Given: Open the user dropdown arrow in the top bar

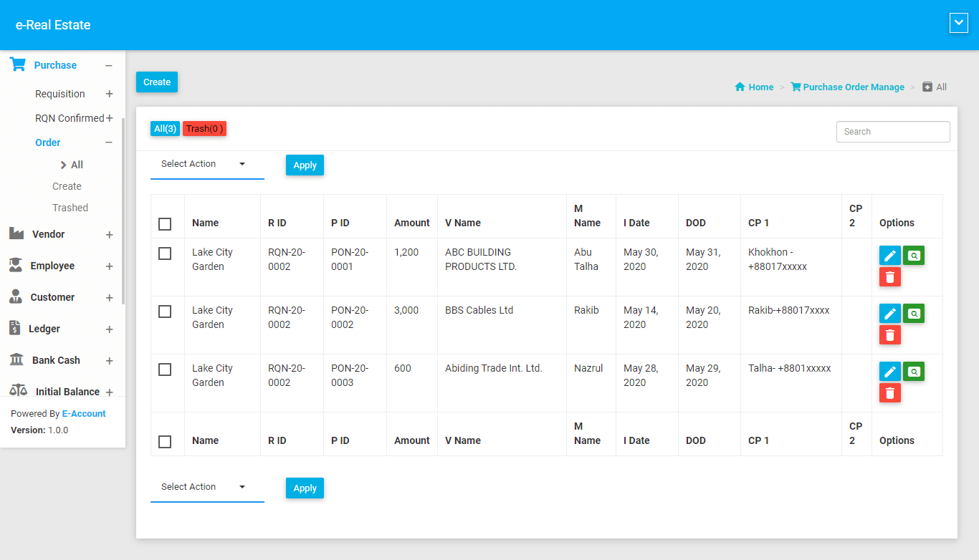Looking at the screenshot, I should 958,23.
